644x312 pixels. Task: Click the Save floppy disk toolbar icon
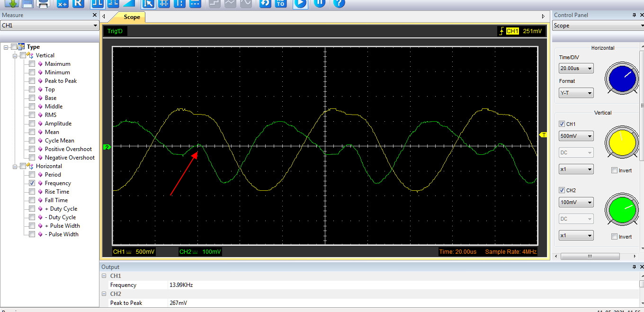(x=27, y=3)
